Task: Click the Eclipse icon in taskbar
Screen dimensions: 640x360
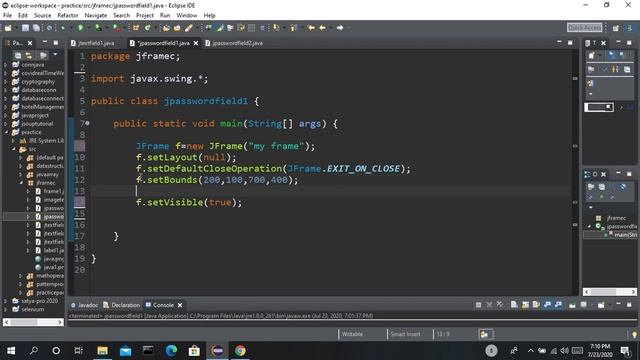Action: 217,351
